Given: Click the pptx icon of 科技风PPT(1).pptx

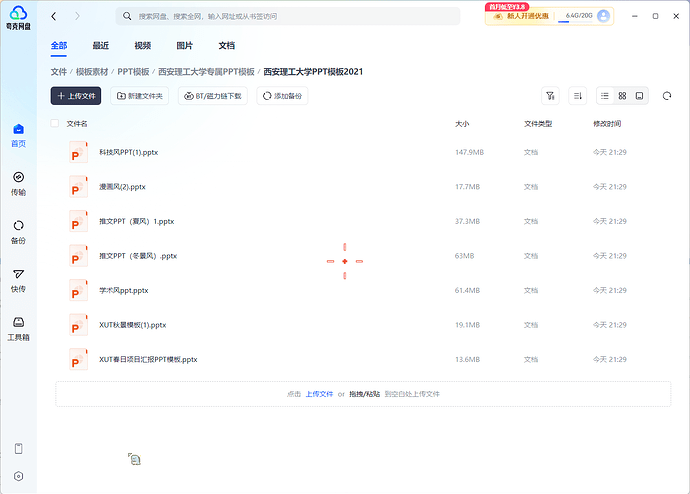Looking at the screenshot, I should pyautogui.click(x=78, y=152).
